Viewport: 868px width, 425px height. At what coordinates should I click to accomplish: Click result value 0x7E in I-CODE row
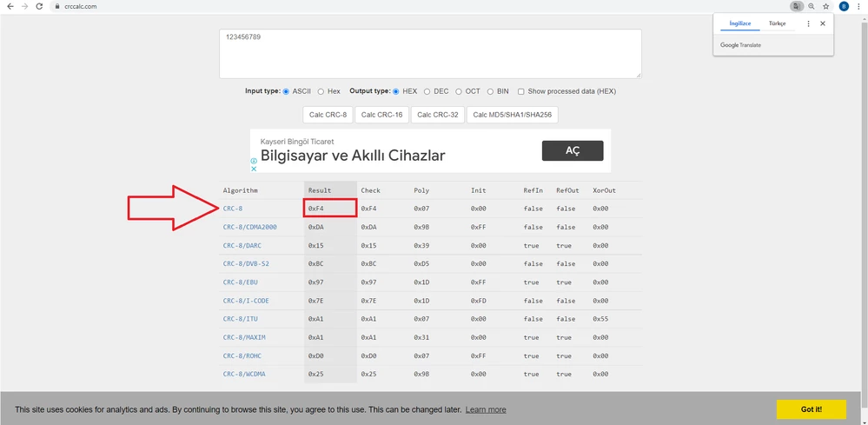315,301
